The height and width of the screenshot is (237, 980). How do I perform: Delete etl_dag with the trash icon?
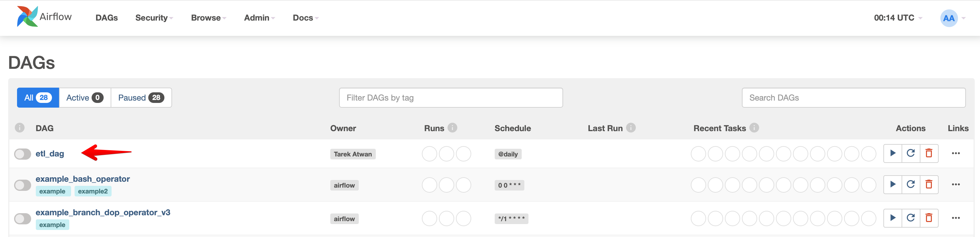[929, 153]
